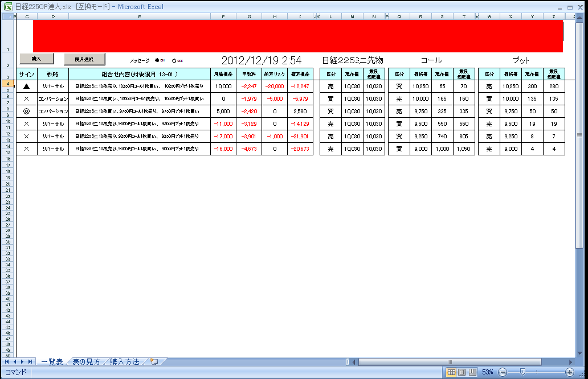Screen dimensions: 588x379
Task: Click the コマンド status bar label
Action: [15, 372]
